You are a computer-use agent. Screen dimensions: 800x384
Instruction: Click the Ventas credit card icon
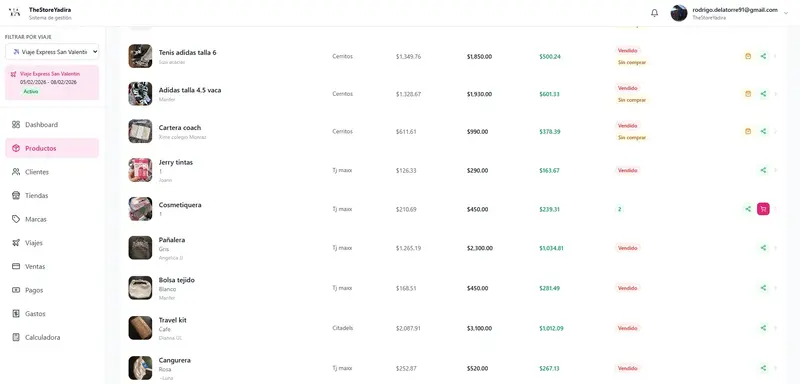[16, 266]
